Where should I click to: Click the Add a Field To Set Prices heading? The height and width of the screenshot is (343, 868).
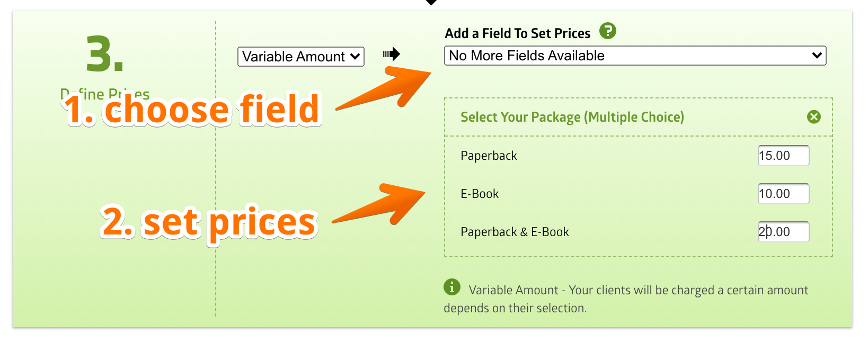[517, 33]
